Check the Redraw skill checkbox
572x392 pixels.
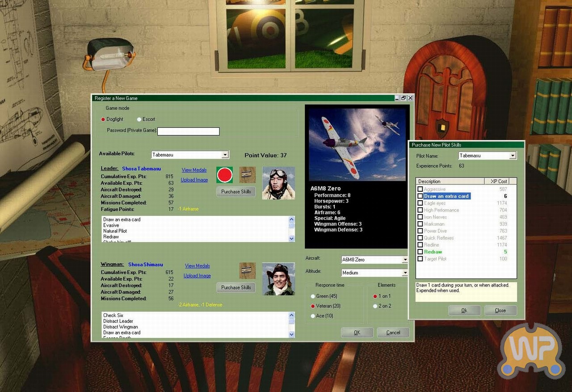tap(420, 252)
